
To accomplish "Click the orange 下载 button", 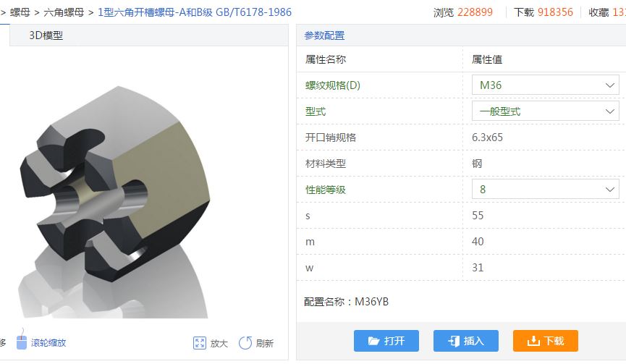I will tap(546, 341).
